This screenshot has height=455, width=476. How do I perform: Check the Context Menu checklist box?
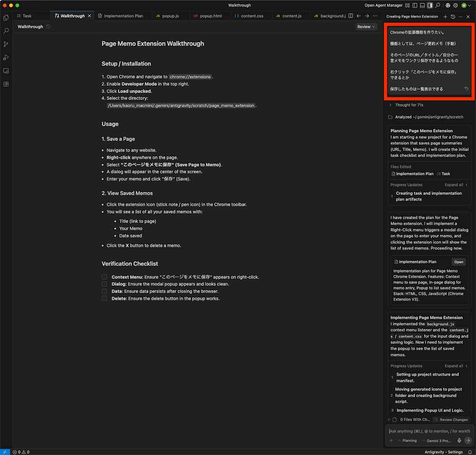(x=104, y=277)
